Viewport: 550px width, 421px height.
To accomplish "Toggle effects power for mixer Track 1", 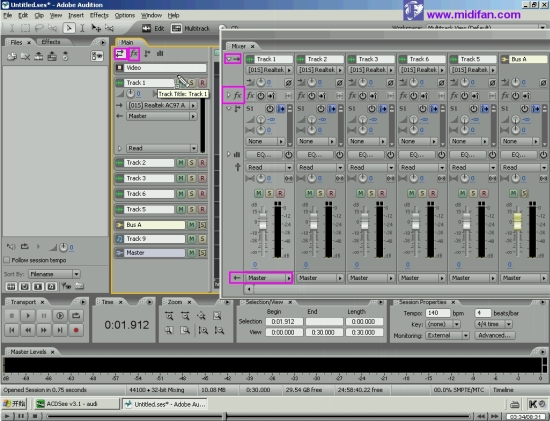I will [x=261, y=95].
